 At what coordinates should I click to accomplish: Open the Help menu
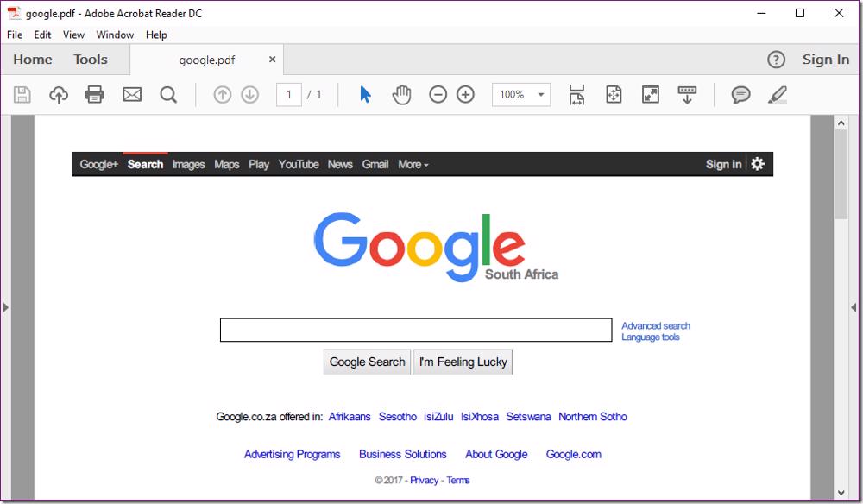pyautogui.click(x=156, y=35)
